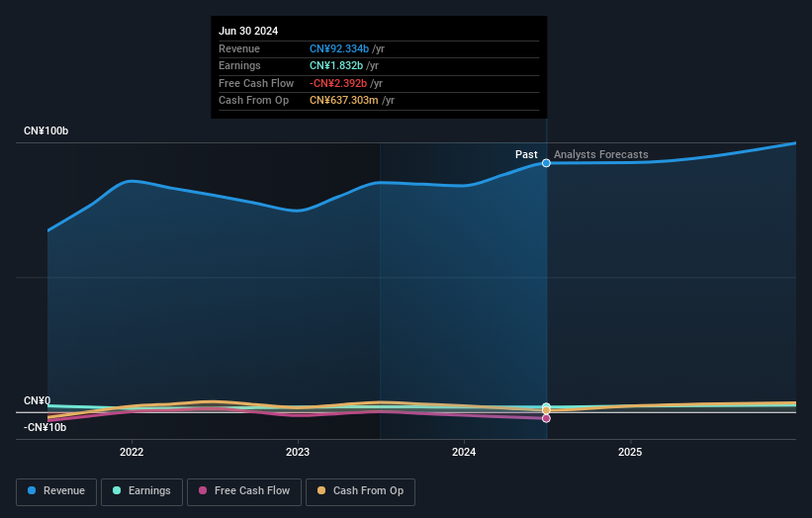Click the Free Cash Flow tooltip row label

click(x=256, y=83)
